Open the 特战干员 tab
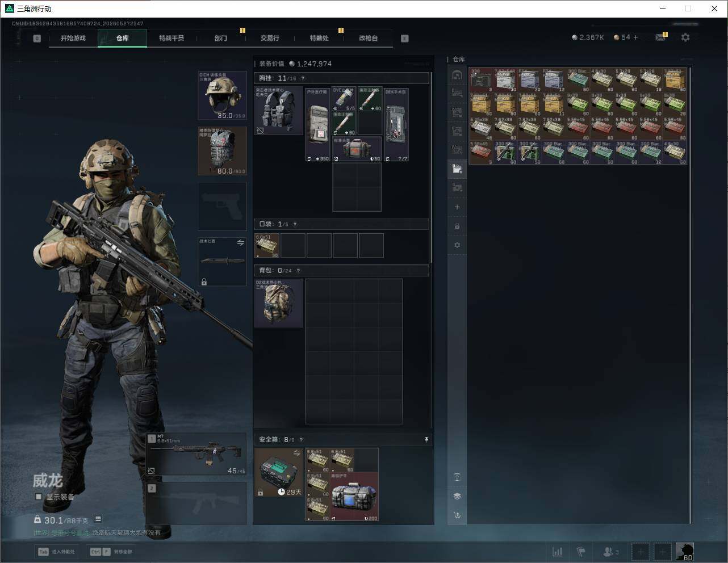 coord(171,38)
